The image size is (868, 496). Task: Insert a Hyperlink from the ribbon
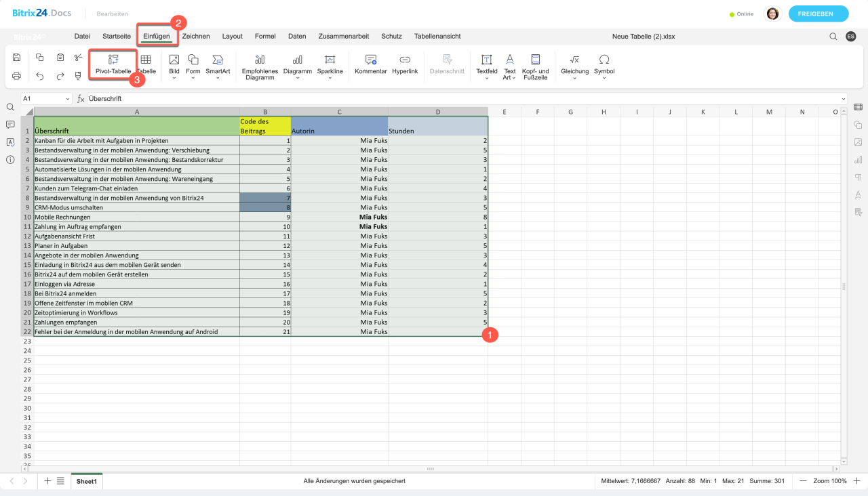(405, 64)
